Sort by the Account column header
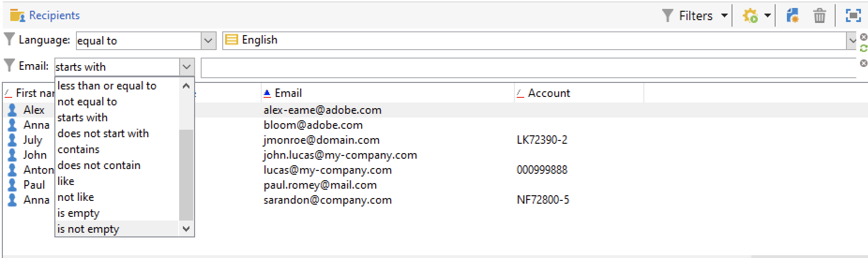This screenshot has width=868, height=258. coord(549,93)
